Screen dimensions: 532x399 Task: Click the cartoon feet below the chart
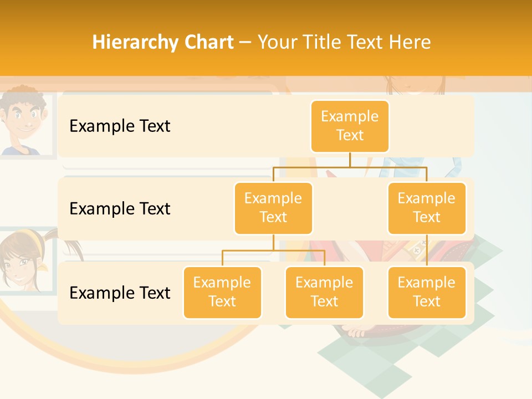click(x=355, y=332)
